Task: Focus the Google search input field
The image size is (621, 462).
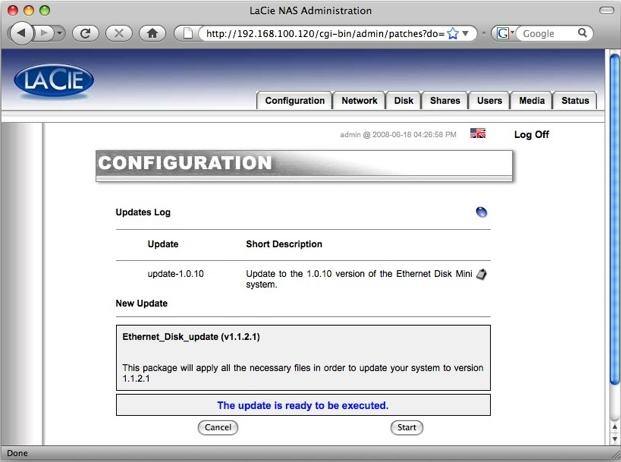Action: 550,33
